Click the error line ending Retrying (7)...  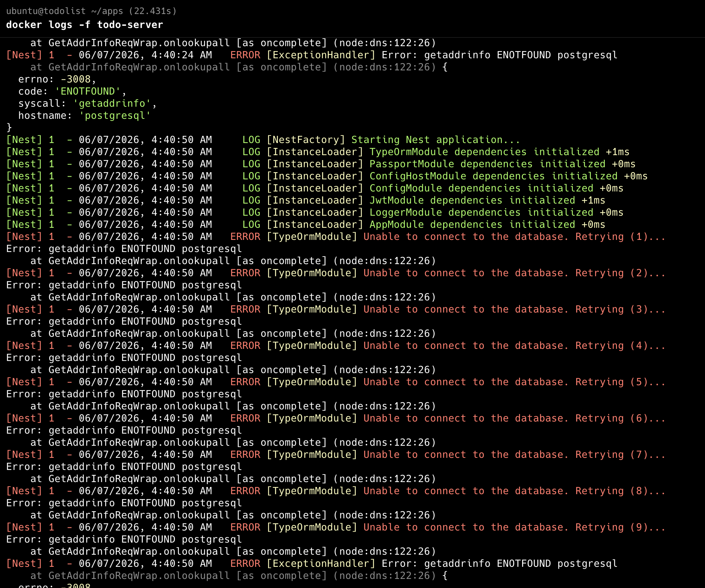pos(336,454)
